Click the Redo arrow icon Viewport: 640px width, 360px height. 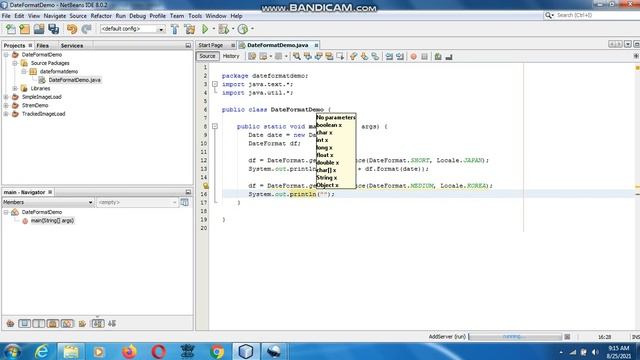86,29
